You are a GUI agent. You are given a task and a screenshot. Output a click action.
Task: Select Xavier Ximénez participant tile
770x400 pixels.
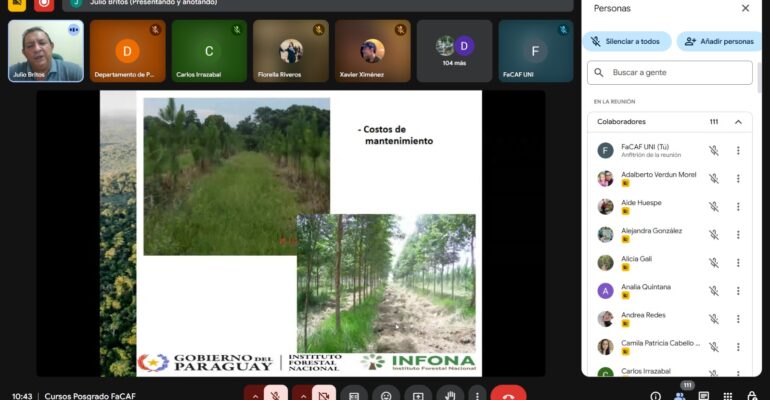point(373,51)
